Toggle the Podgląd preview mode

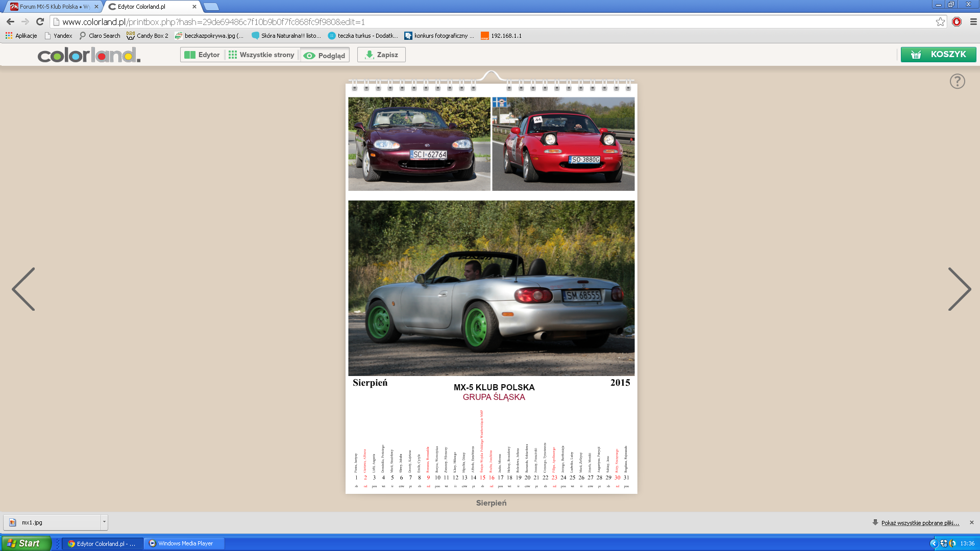[x=325, y=55]
